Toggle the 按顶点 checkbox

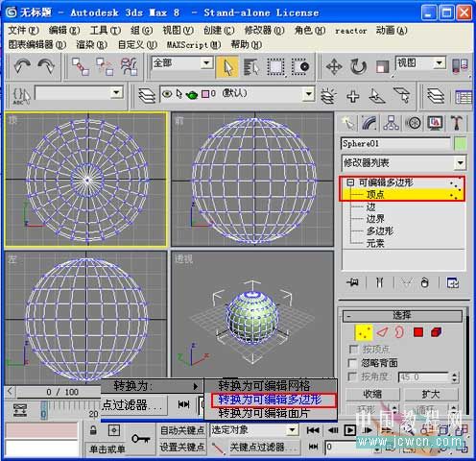click(352, 349)
